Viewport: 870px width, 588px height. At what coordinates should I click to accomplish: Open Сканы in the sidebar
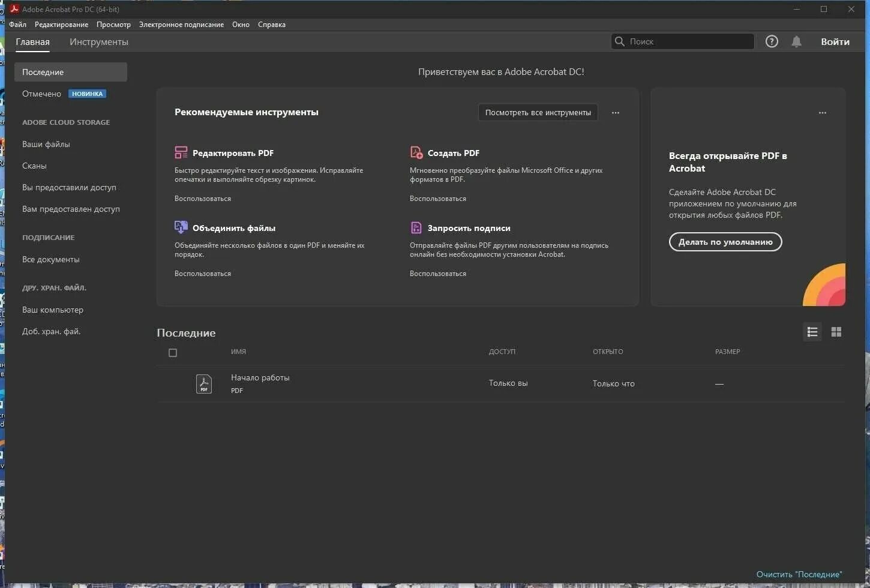34,166
